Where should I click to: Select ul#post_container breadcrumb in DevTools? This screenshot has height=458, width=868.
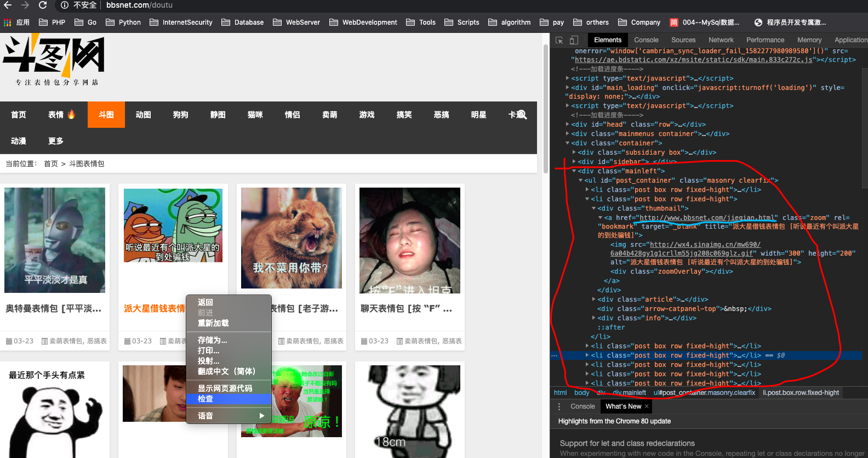704,393
